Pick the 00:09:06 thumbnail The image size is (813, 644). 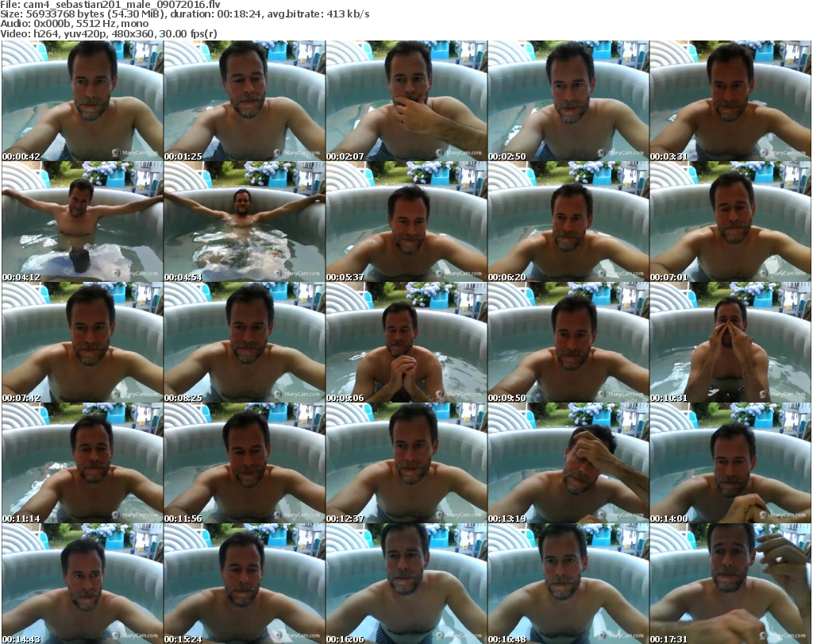406,343
